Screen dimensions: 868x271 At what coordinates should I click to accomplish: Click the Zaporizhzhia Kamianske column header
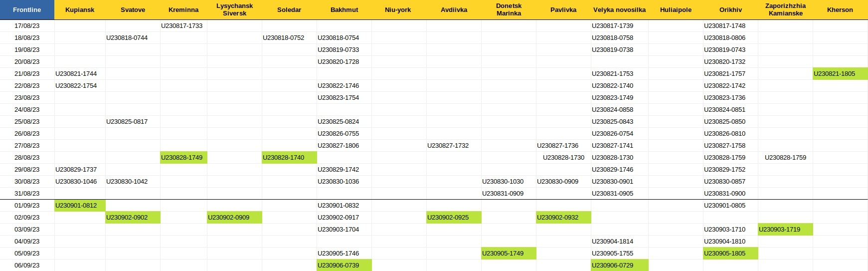[785, 10]
